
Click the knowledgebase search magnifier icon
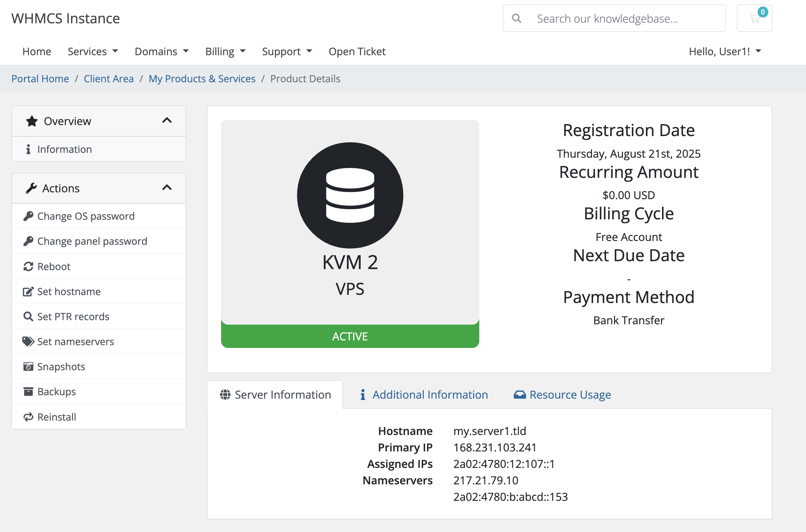tap(516, 19)
